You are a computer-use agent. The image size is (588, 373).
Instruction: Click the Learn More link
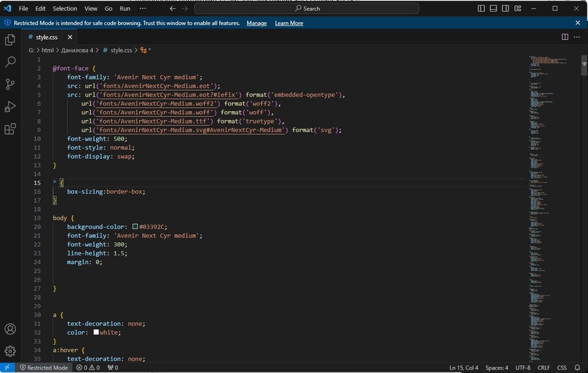pos(289,23)
